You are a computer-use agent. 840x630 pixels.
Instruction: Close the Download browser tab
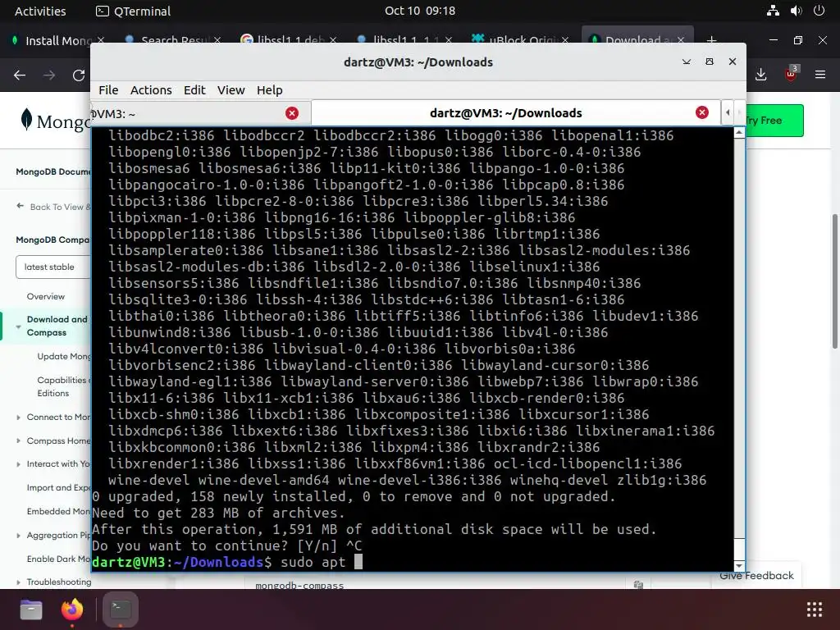680,41
